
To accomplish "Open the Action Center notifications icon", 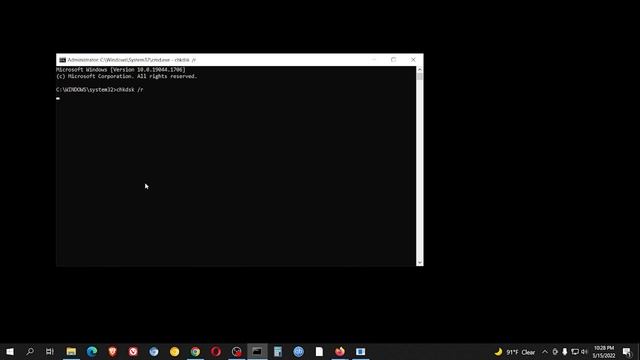I will (627, 352).
